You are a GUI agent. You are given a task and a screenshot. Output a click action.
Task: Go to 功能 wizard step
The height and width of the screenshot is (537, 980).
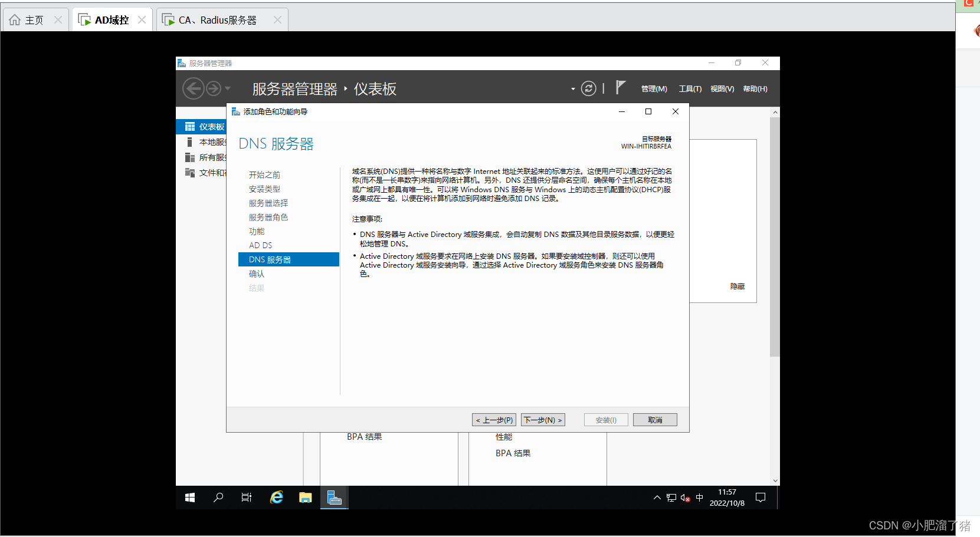point(257,232)
